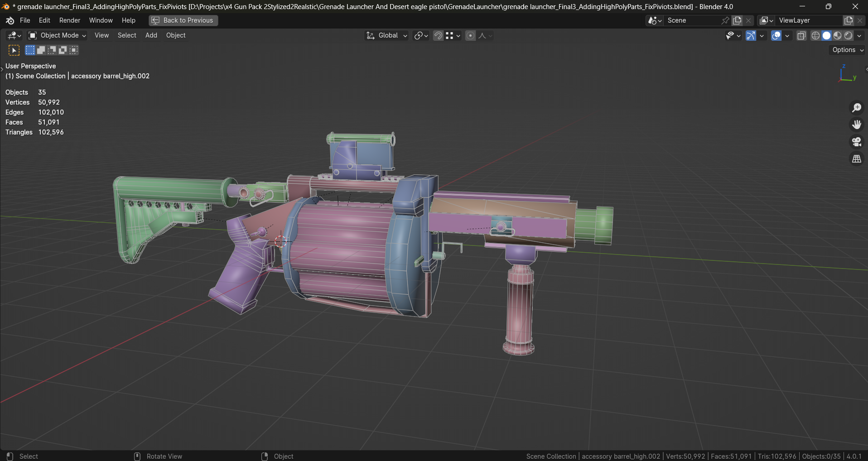Toggle proportional editing

click(471, 36)
